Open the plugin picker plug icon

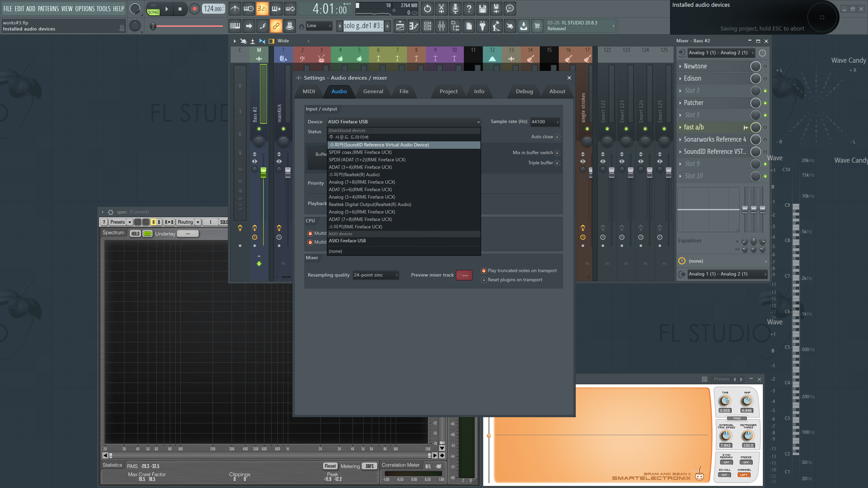[482, 26]
